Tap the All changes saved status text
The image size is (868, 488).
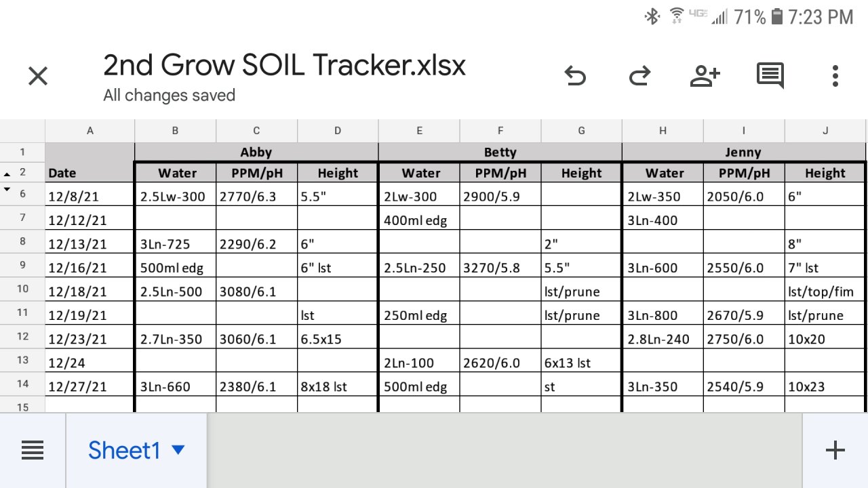pyautogui.click(x=169, y=96)
